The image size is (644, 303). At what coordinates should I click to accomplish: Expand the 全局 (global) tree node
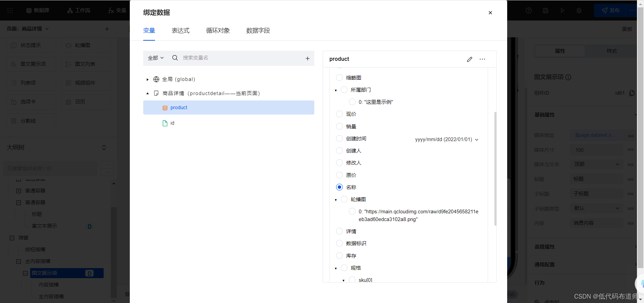point(147,80)
